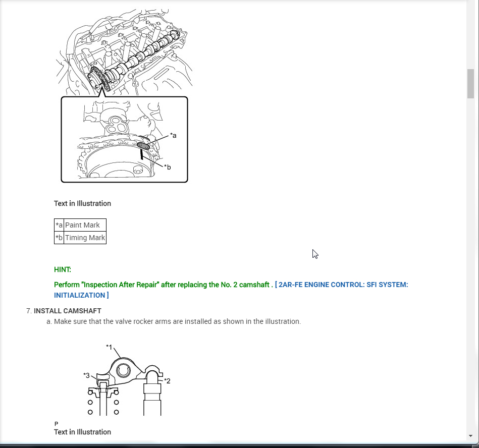The height and width of the screenshot is (448, 479).
Task: Click the first Text in Illustration heading
Action: tap(82, 203)
